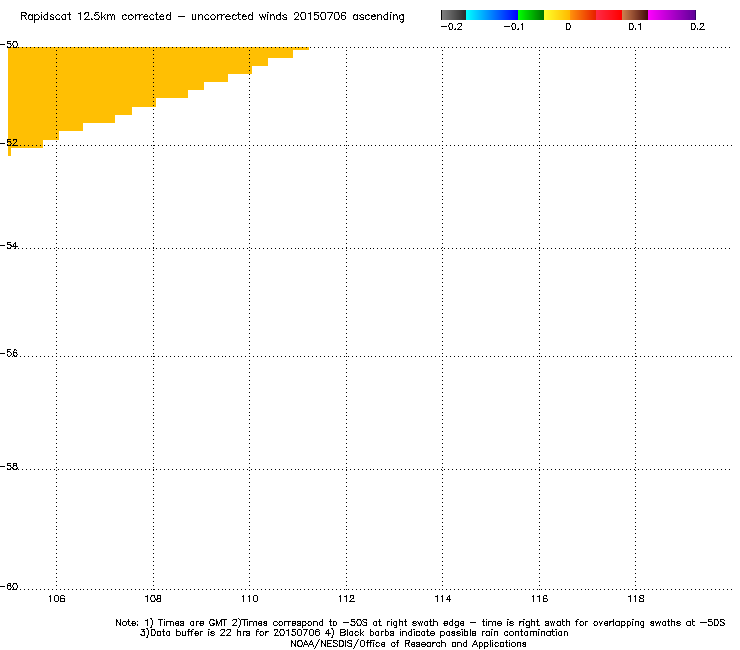The height and width of the screenshot is (650, 740).
Task: Click the NOAA/NESDIS credit line
Action: point(408,644)
